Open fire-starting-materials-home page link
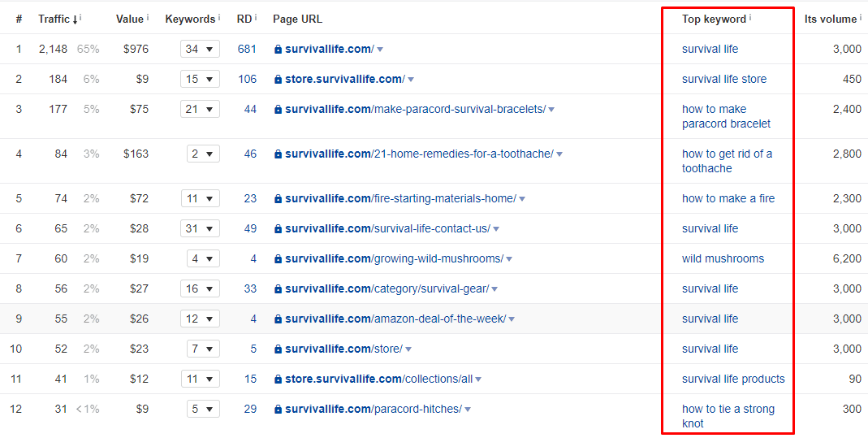Image resolution: width=868 pixels, height=438 pixels. click(400, 199)
